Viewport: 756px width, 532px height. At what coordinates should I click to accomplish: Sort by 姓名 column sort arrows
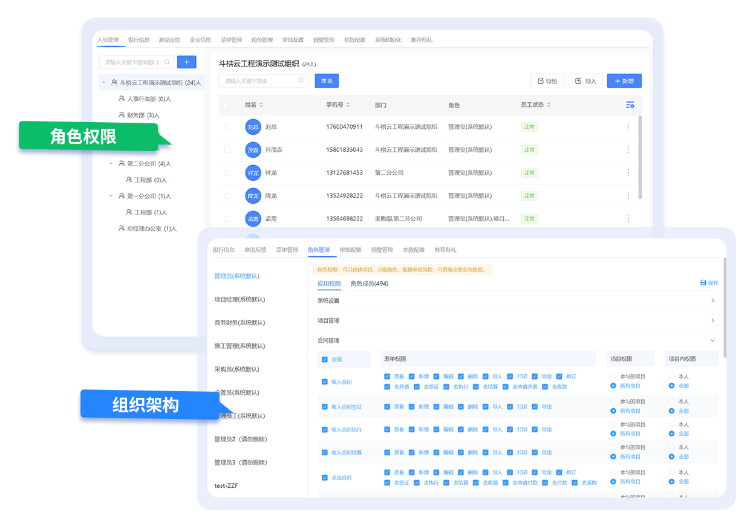tap(261, 105)
